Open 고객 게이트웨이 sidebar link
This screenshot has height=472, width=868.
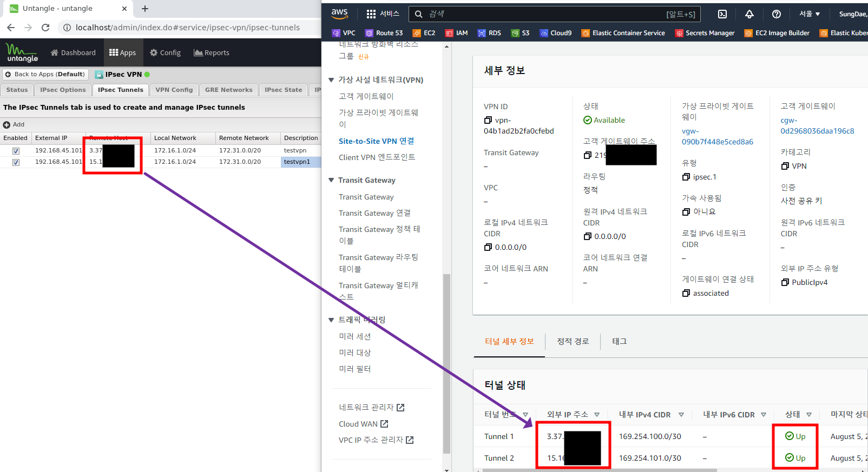[366, 96]
